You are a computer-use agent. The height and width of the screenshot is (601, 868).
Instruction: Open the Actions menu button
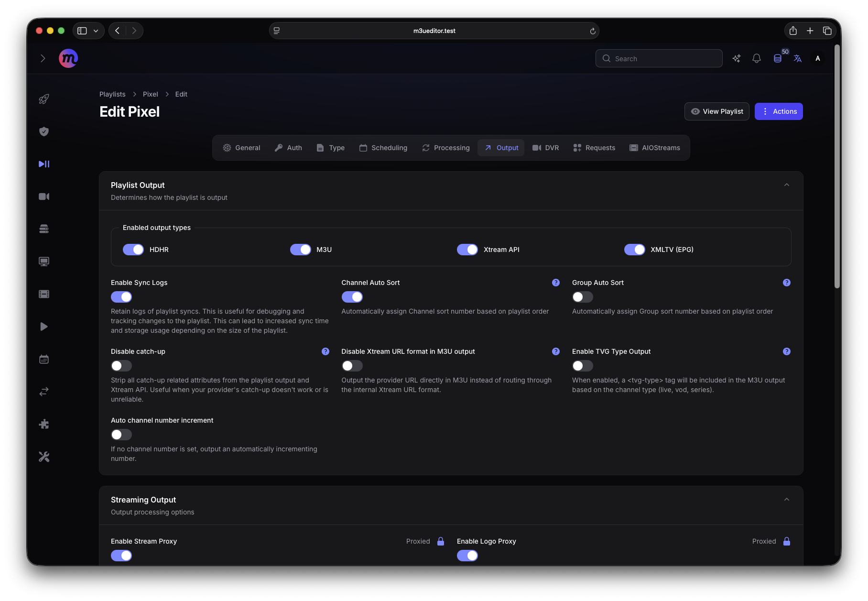pos(779,111)
